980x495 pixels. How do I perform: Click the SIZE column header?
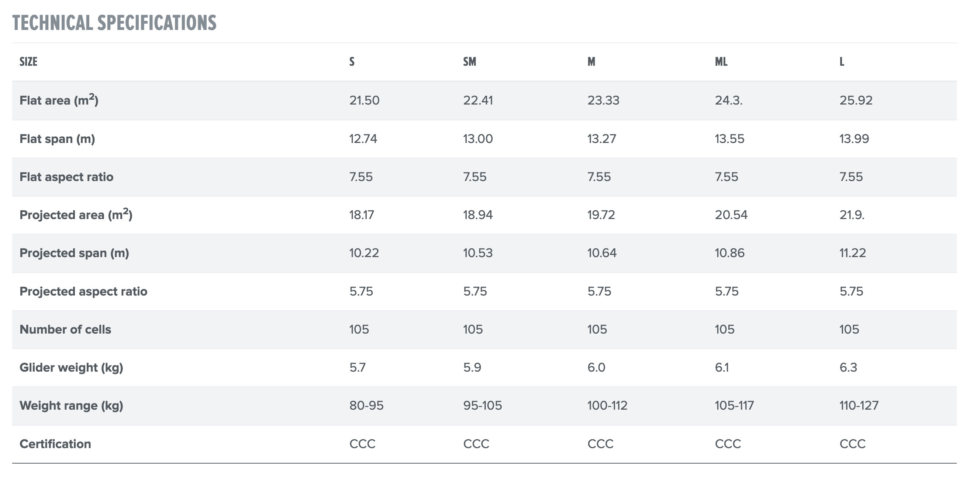click(28, 62)
